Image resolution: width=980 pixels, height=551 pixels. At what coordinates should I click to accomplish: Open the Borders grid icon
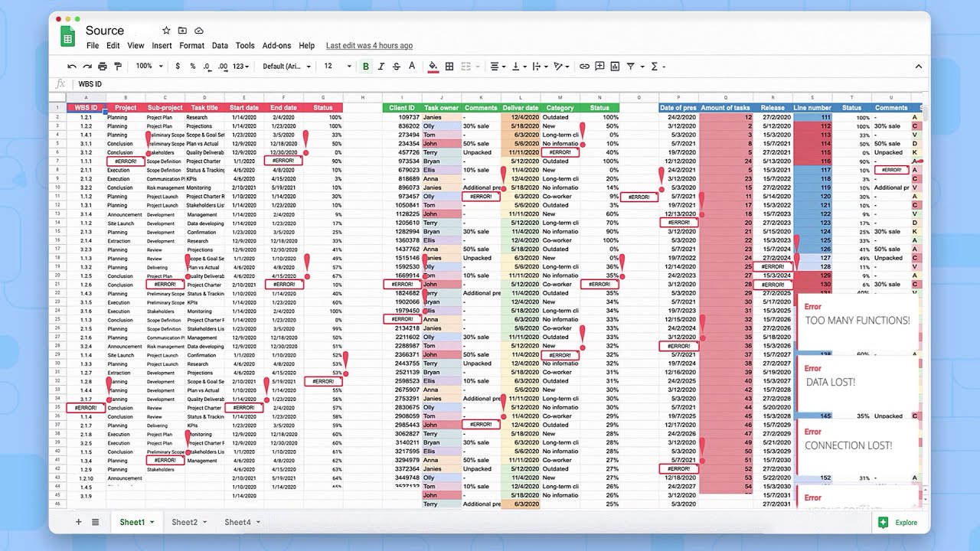click(x=449, y=67)
